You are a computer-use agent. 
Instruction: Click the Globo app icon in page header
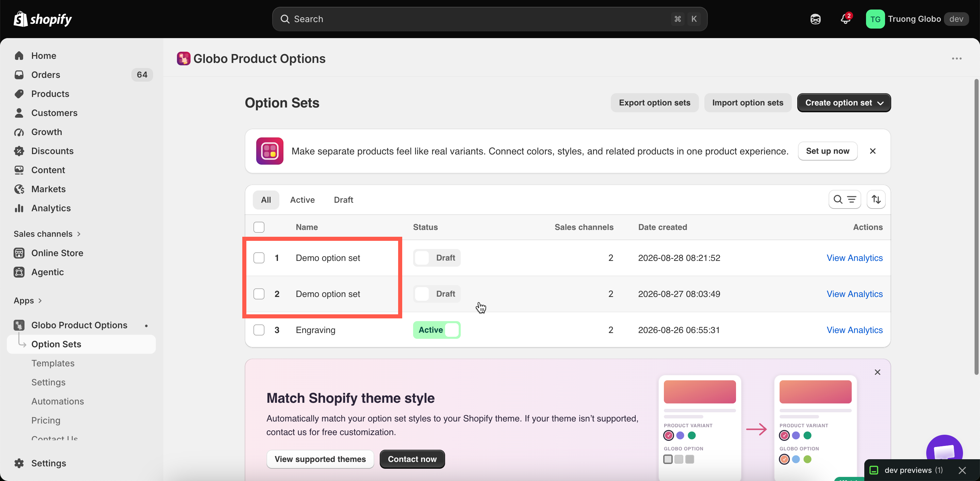coord(183,59)
